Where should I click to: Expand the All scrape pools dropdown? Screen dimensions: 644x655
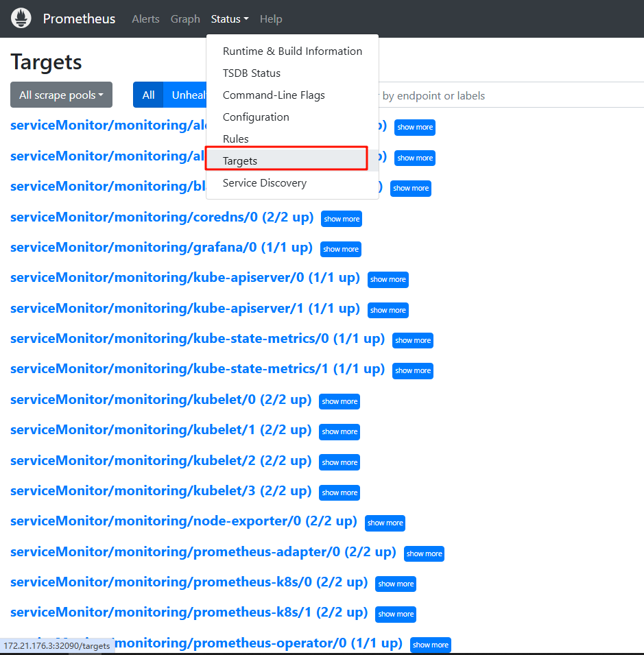tap(62, 95)
